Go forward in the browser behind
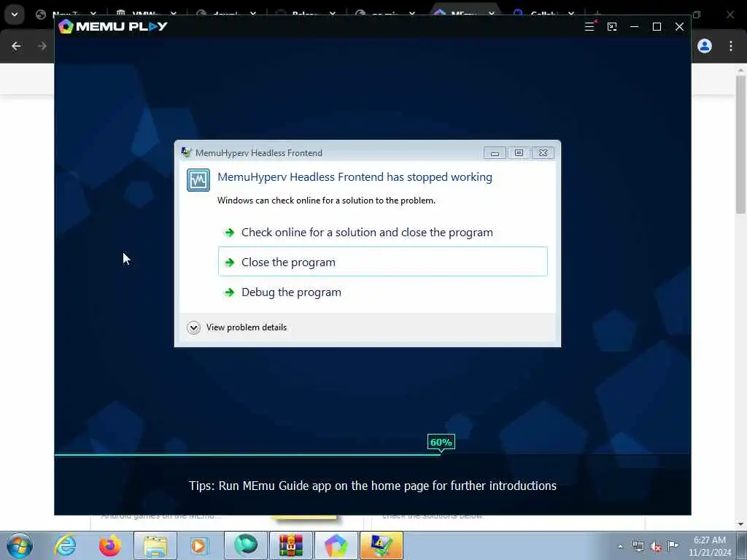Viewport: 747px width, 560px height. pyautogui.click(x=42, y=46)
